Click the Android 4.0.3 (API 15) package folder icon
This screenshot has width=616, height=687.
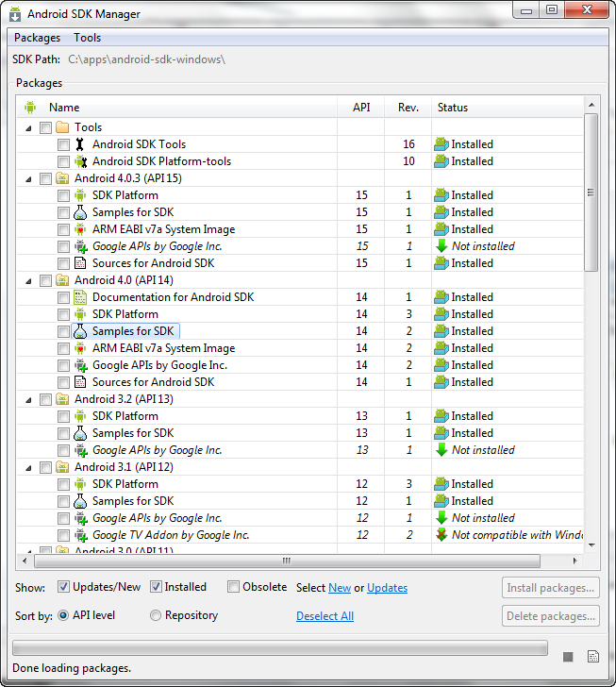(x=62, y=178)
